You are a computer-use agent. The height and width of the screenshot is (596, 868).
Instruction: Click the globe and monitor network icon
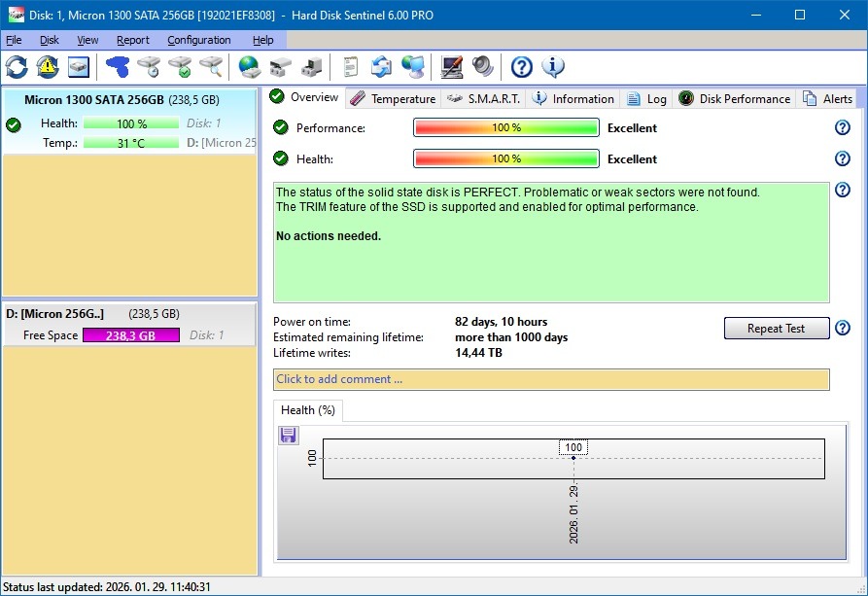tap(413, 67)
